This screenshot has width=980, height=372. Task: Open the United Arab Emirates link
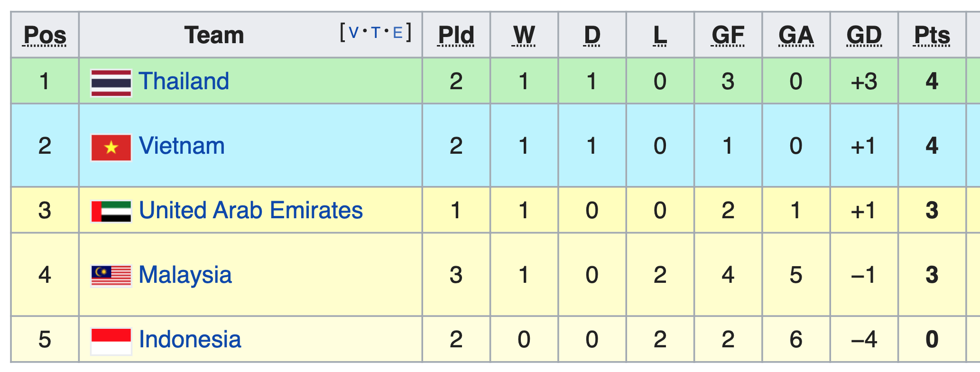coord(251,210)
